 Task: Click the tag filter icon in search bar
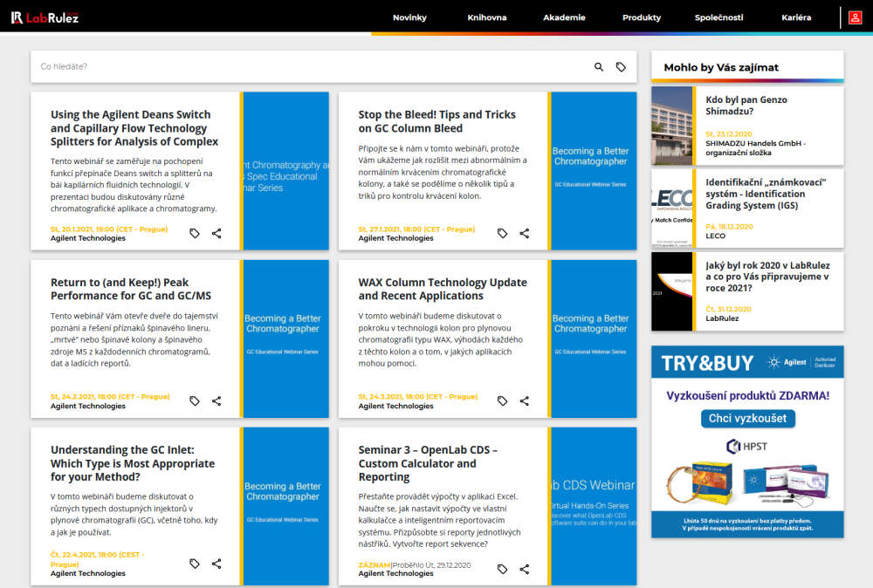click(x=621, y=67)
